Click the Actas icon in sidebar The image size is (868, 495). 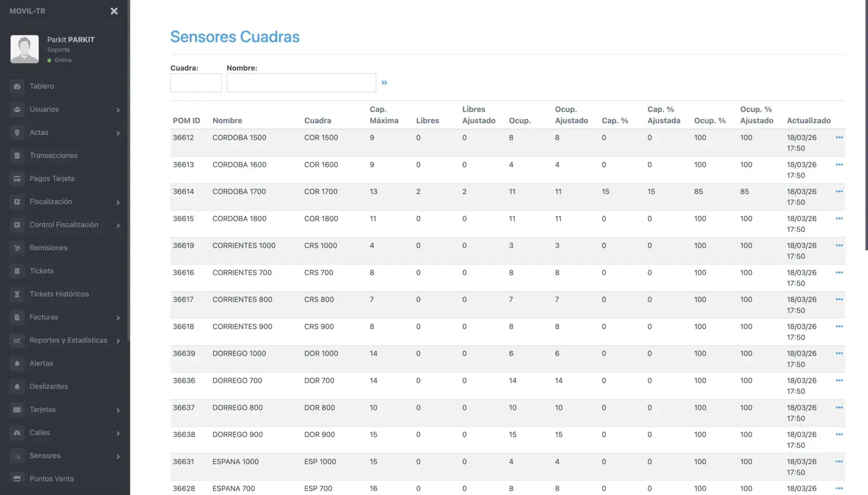coord(17,132)
